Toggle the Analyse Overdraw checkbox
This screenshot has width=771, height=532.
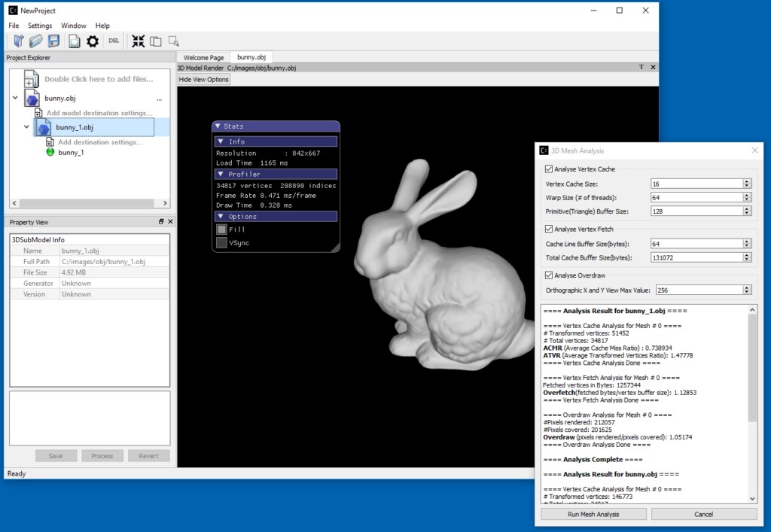[x=547, y=275]
